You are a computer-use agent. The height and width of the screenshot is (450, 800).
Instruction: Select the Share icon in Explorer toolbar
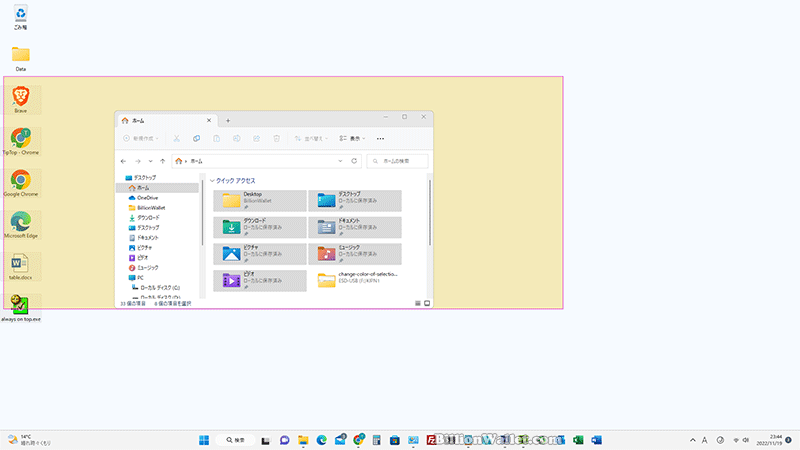[257, 138]
